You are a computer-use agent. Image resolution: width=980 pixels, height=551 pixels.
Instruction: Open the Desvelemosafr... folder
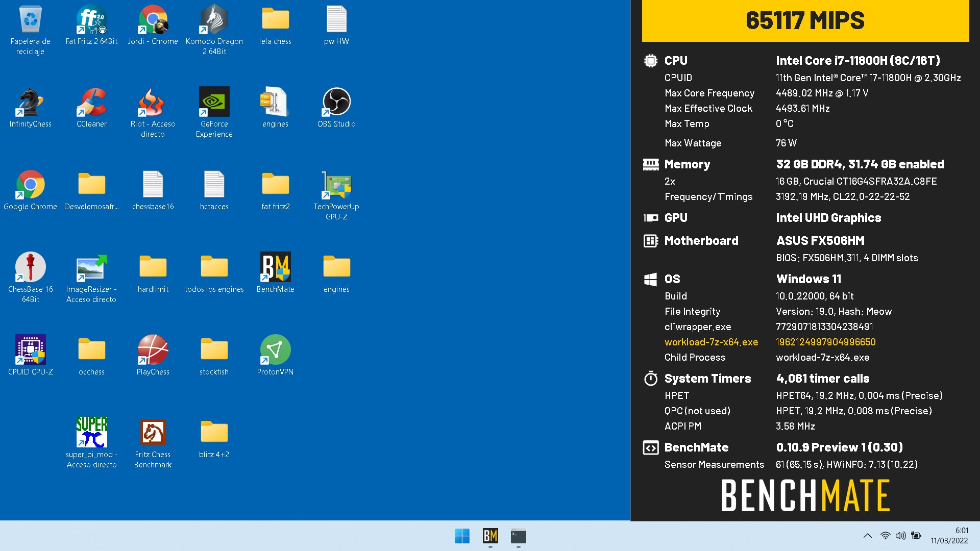click(x=91, y=190)
